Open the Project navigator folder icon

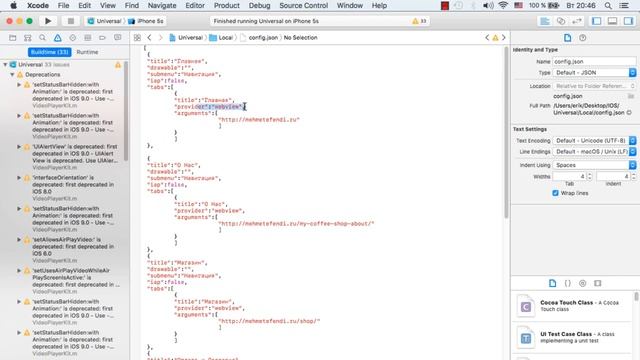13,38
